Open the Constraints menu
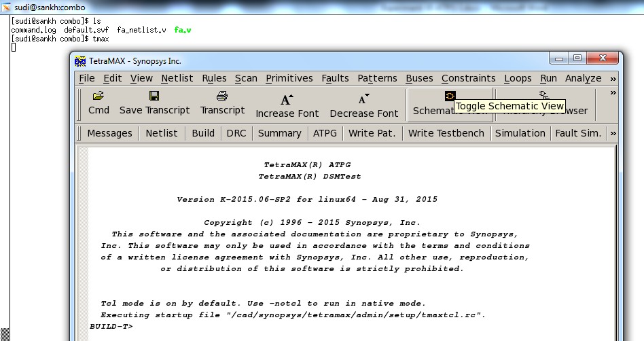 pos(469,78)
